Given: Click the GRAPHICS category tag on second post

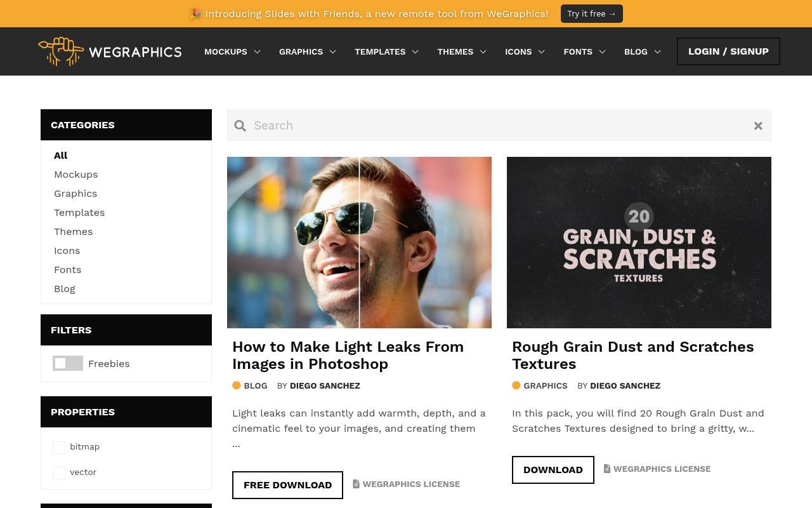Looking at the screenshot, I should [x=546, y=385].
